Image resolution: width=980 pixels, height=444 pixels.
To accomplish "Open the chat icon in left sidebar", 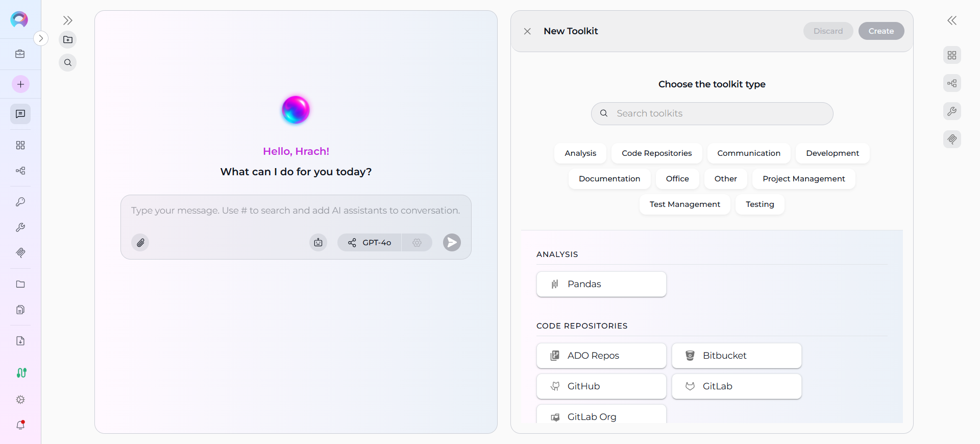I will point(20,114).
